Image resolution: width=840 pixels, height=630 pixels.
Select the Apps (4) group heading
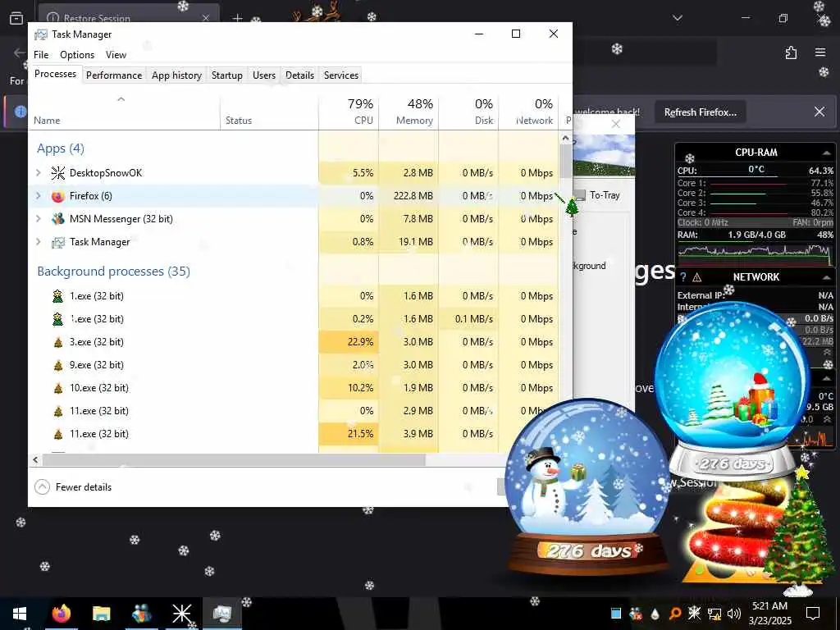point(61,148)
